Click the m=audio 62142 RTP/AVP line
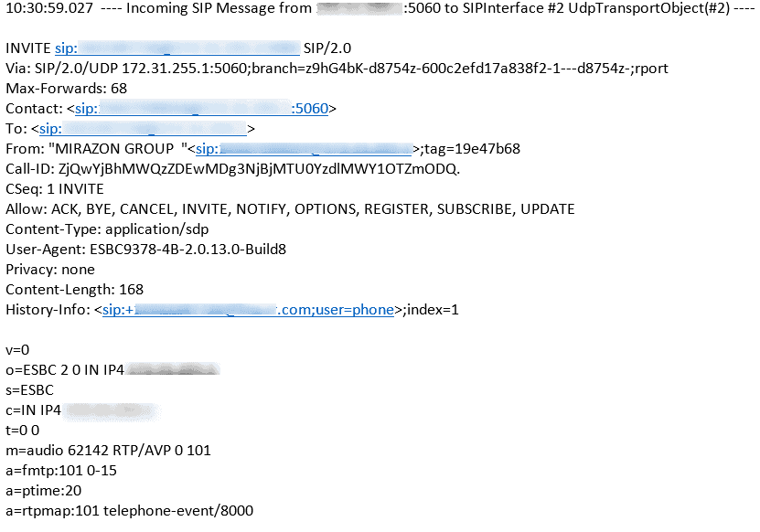This screenshot has height=532, width=760. pyautogui.click(x=108, y=451)
